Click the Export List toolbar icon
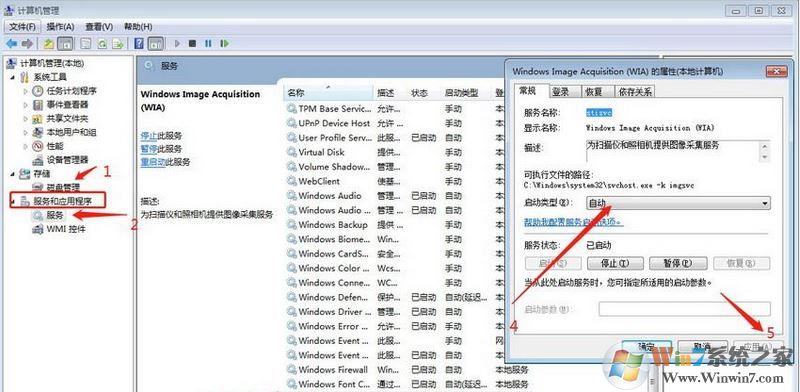The image size is (800, 392). point(118,44)
